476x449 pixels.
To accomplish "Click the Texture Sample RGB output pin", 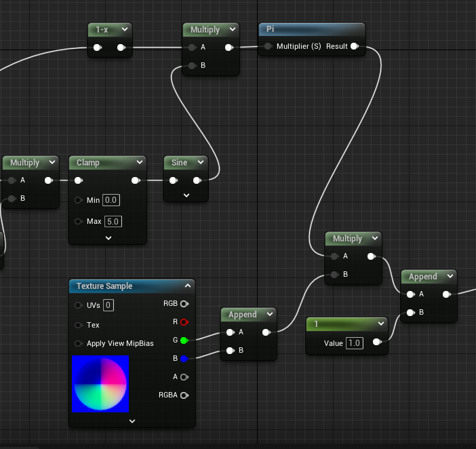I will coord(184,304).
